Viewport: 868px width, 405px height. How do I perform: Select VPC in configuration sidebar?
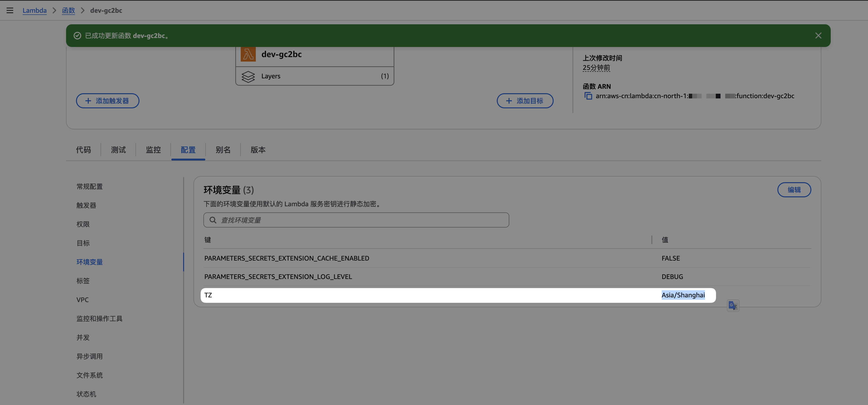83,300
